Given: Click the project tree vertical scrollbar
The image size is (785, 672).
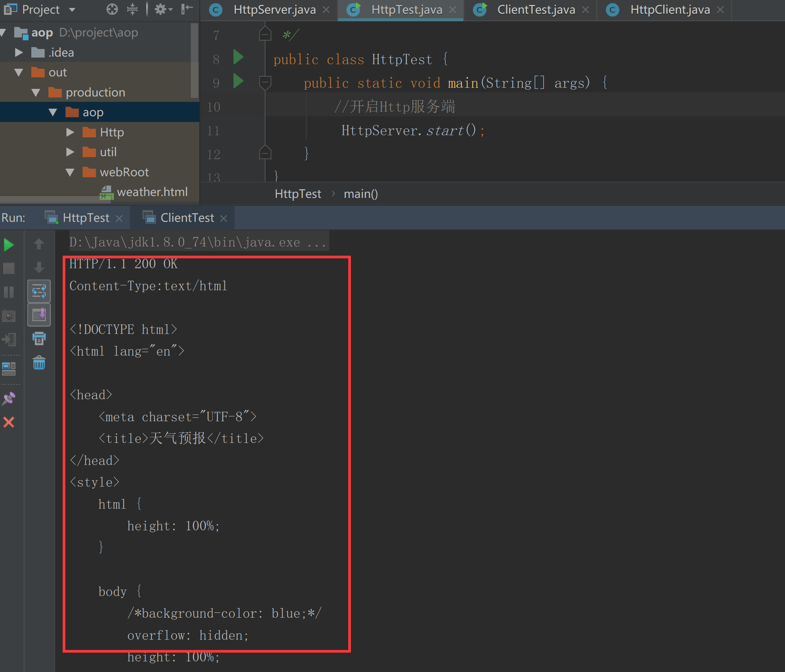Looking at the screenshot, I should tap(194, 61).
